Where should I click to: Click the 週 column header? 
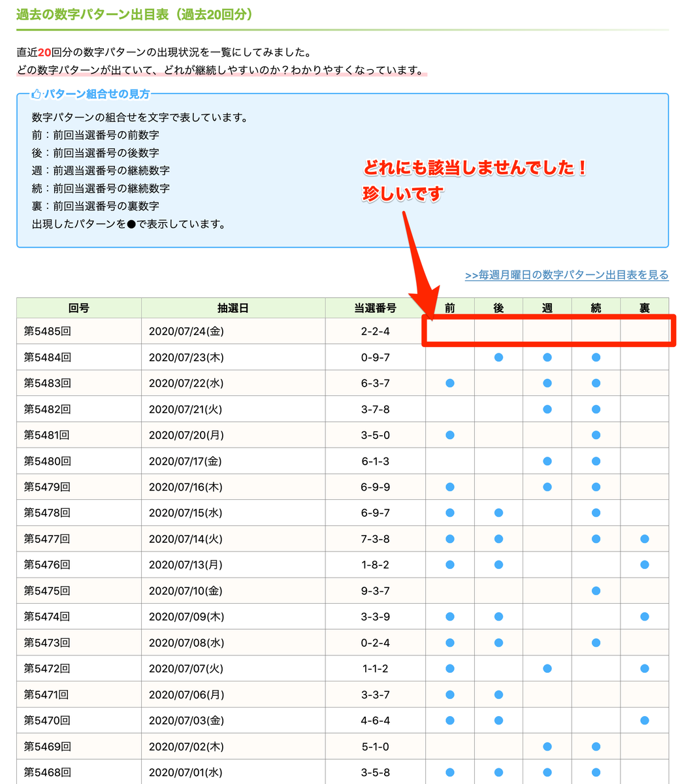click(x=547, y=308)
